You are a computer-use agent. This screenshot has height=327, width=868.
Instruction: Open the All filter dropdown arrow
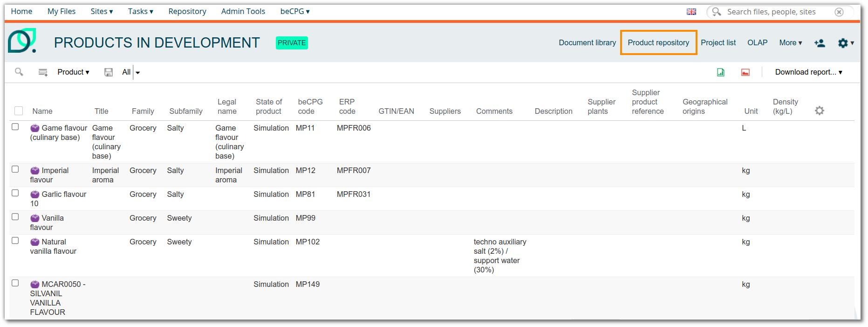(137, 72)
